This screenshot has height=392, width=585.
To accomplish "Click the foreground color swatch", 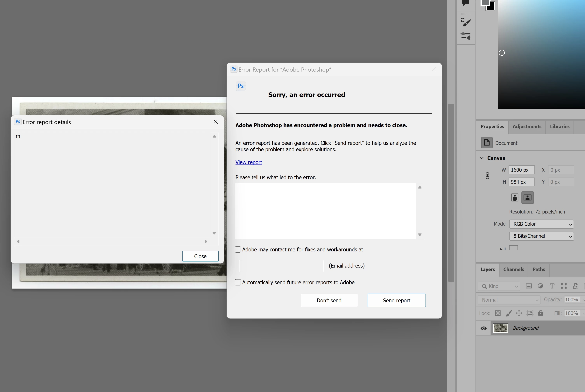I will pyautogui.click(x=485, y=3).
